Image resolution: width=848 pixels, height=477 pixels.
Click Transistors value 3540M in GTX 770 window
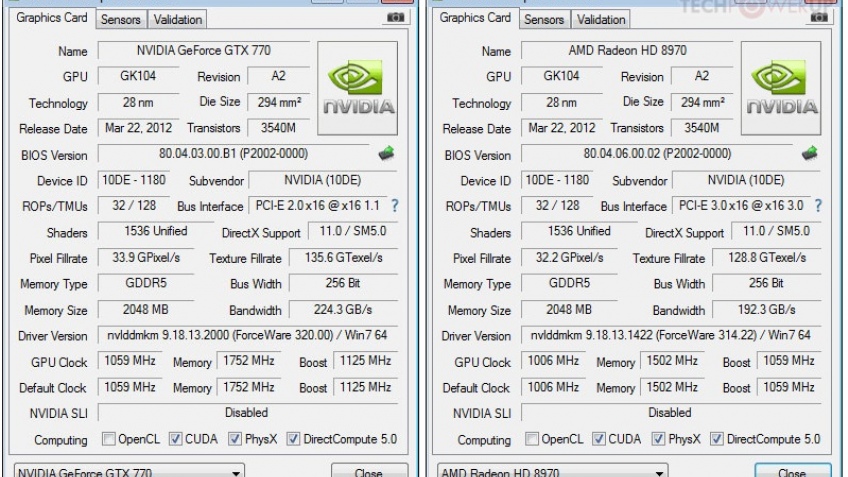[279, 128]
